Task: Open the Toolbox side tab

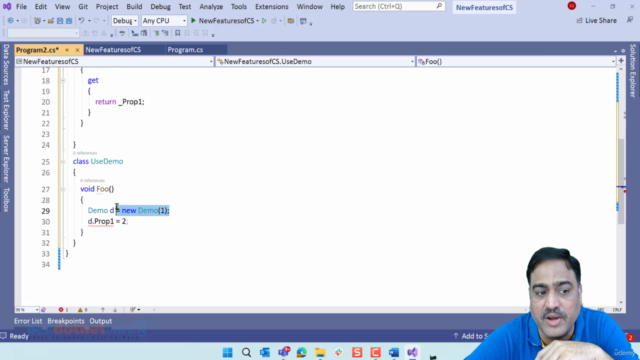Action: [6, 200]
